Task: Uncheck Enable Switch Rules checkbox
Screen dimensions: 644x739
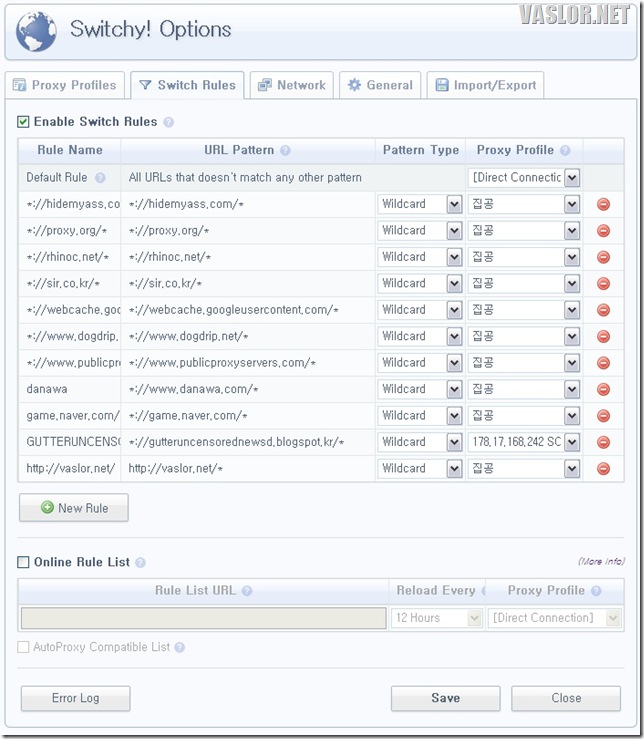Action: pos(23,122)
